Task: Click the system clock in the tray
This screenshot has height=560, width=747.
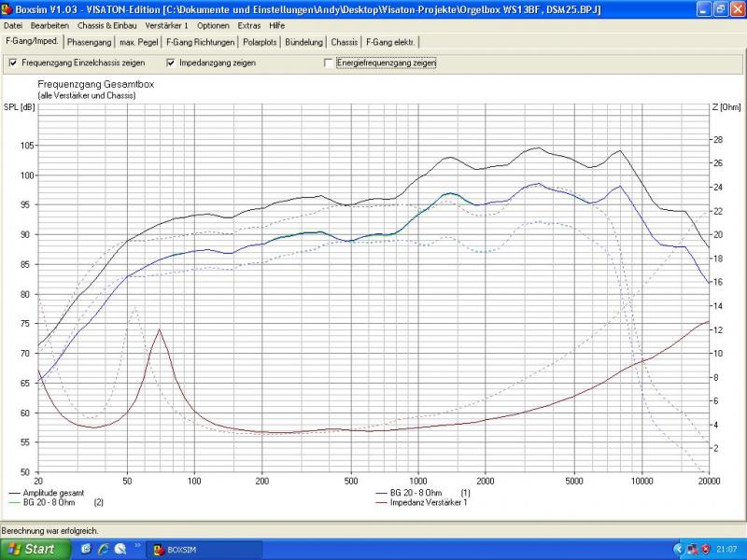Action: (x=729, y=549)
